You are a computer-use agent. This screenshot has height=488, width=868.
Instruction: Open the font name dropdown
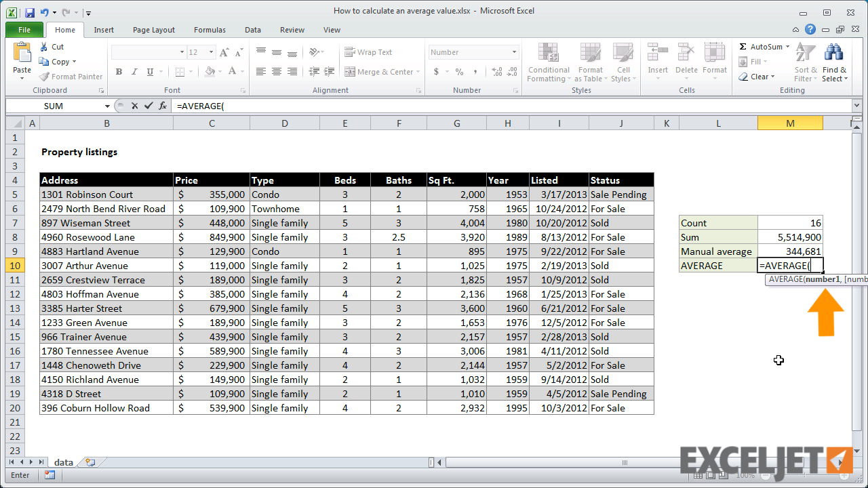click(182, 52)
